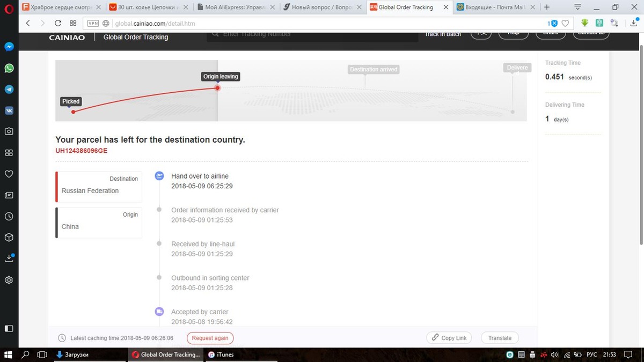This screenshot has height=362, width=644.
Task: Open Task View on the taskbar
Action: pos(42,354)
